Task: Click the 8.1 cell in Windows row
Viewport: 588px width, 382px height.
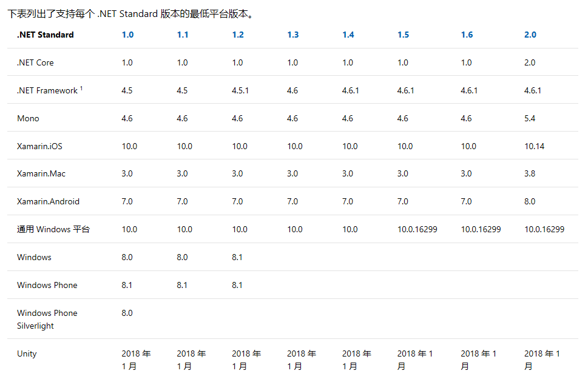Action: [237, 257]
